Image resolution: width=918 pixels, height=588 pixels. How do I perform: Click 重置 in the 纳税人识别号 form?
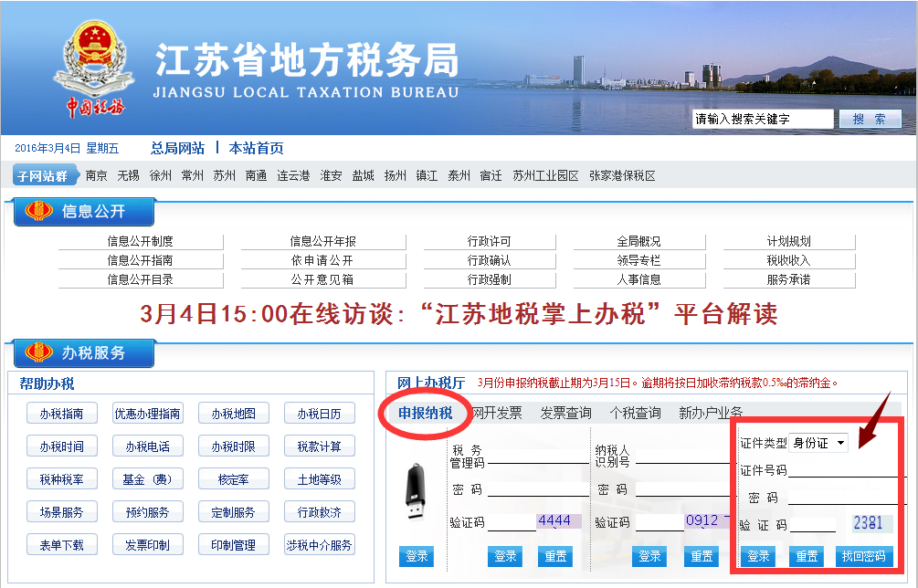(x=702, y=556)
